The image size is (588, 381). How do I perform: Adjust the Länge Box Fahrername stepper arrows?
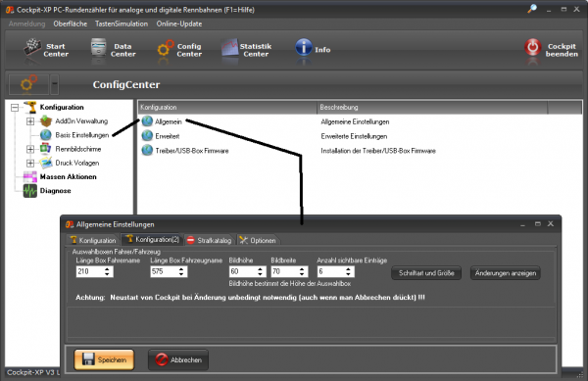click(x=107, y=271)
